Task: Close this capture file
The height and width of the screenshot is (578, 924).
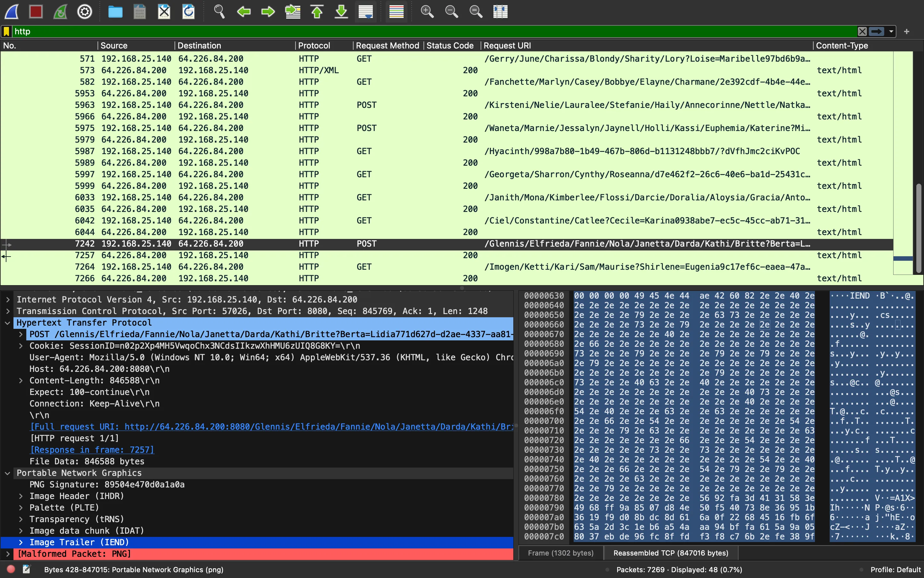Action: (x=164, y=12)
